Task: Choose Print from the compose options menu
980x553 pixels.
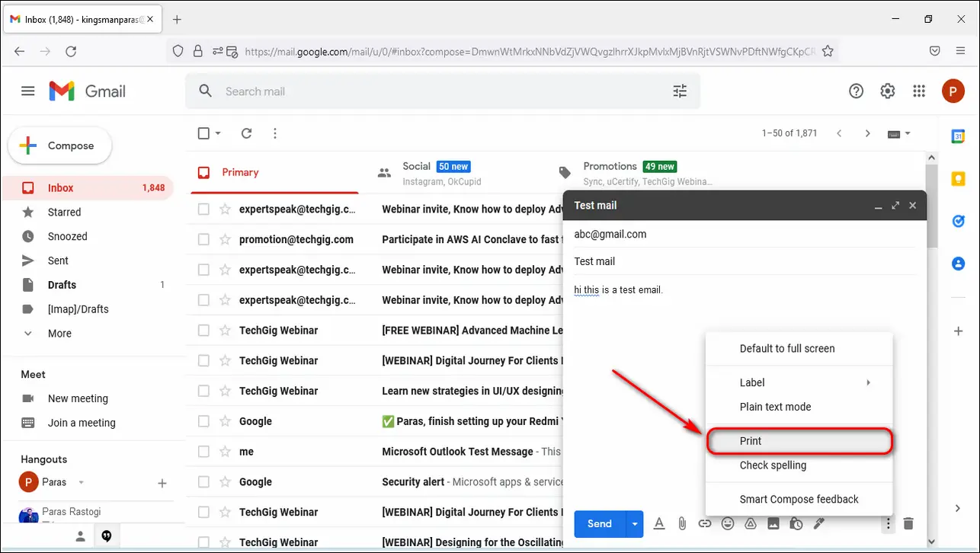Action: 799,441
